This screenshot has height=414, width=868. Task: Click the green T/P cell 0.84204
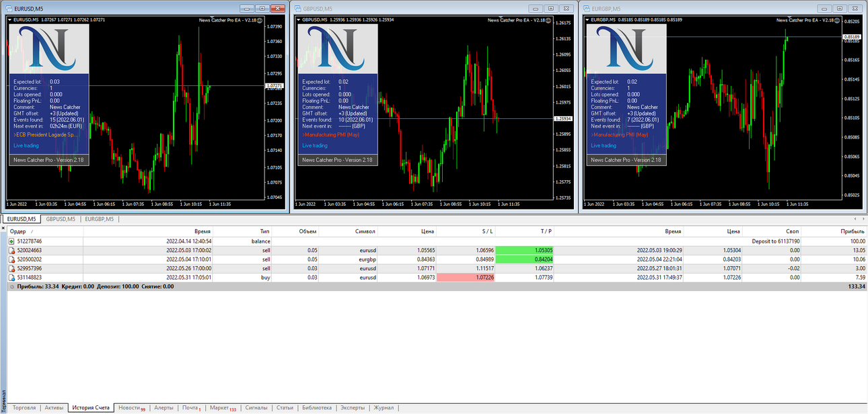tap(524, 259)
